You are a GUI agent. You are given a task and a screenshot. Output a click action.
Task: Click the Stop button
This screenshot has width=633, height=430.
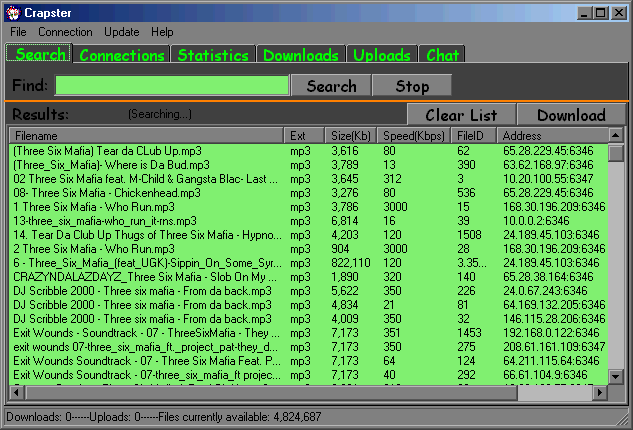coord(412,85)
